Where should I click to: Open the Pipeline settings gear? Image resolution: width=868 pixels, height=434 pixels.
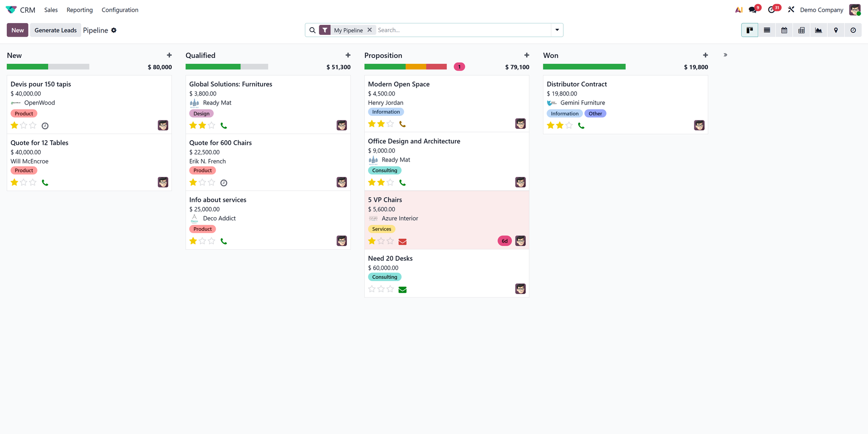(x=113, y=30)
